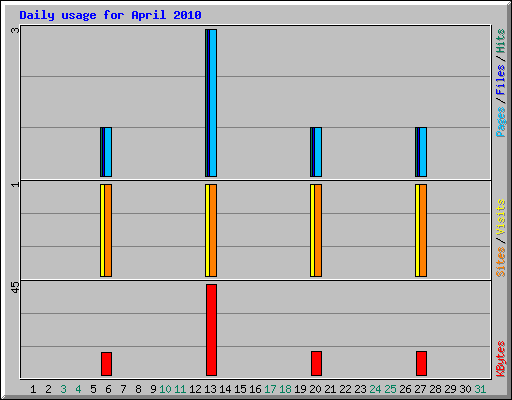
Task: Click day label '27' on the x-axis
Action: pyautogui.click(x=420, y=389)
